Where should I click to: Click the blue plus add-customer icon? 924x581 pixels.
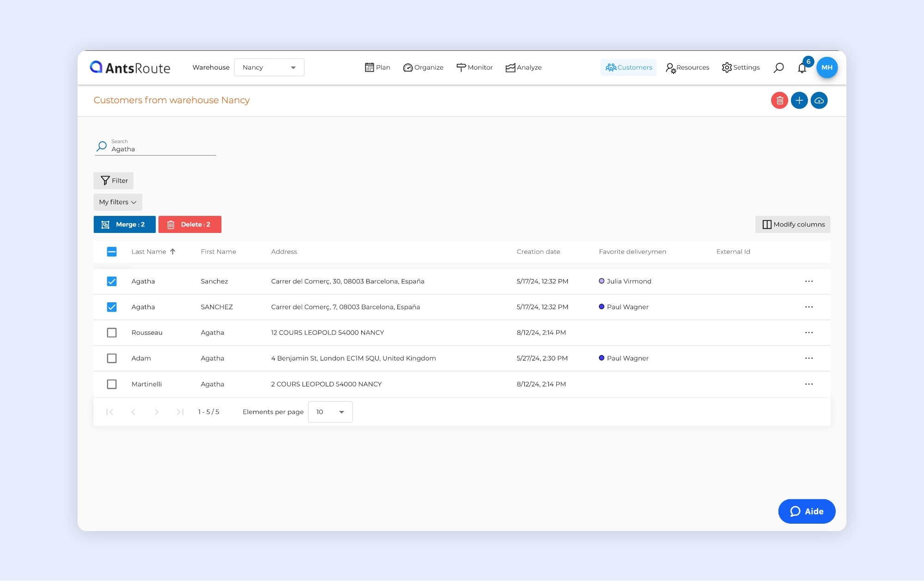coord(799,100)
